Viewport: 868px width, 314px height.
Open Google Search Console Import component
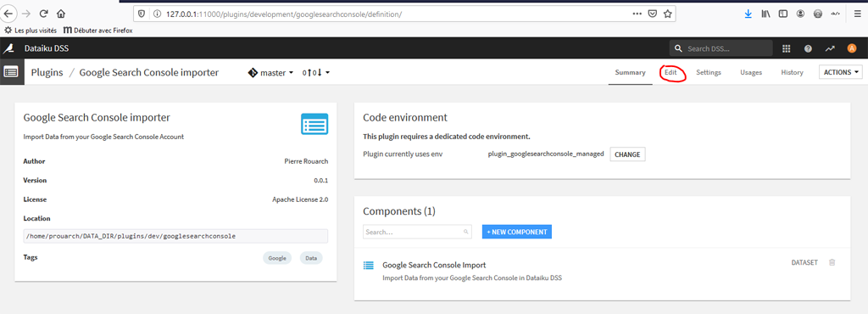[435, 266]
